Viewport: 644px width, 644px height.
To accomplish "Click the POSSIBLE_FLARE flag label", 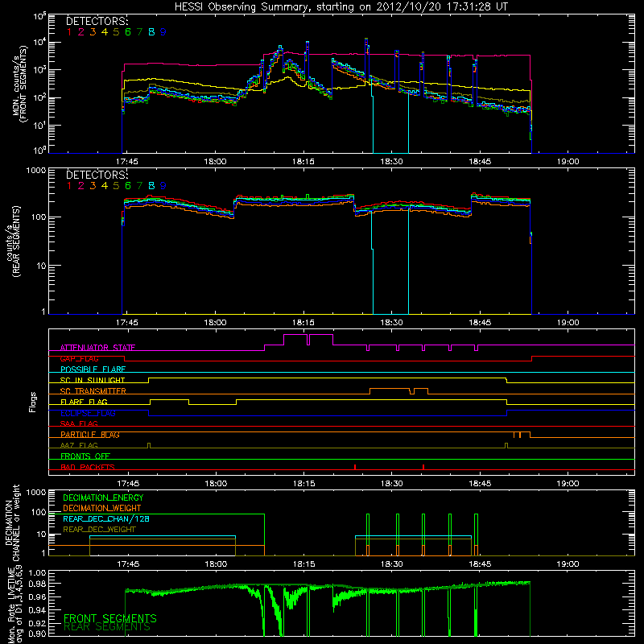I will click(x=93, y=369).
